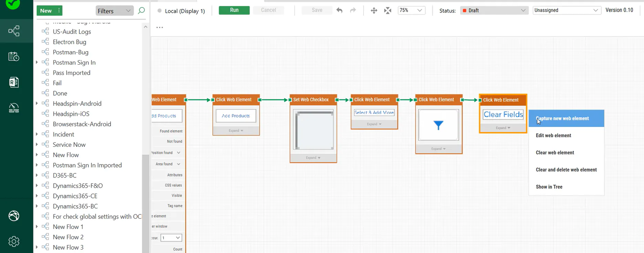Click the search magnifier icon

[141, 11]
